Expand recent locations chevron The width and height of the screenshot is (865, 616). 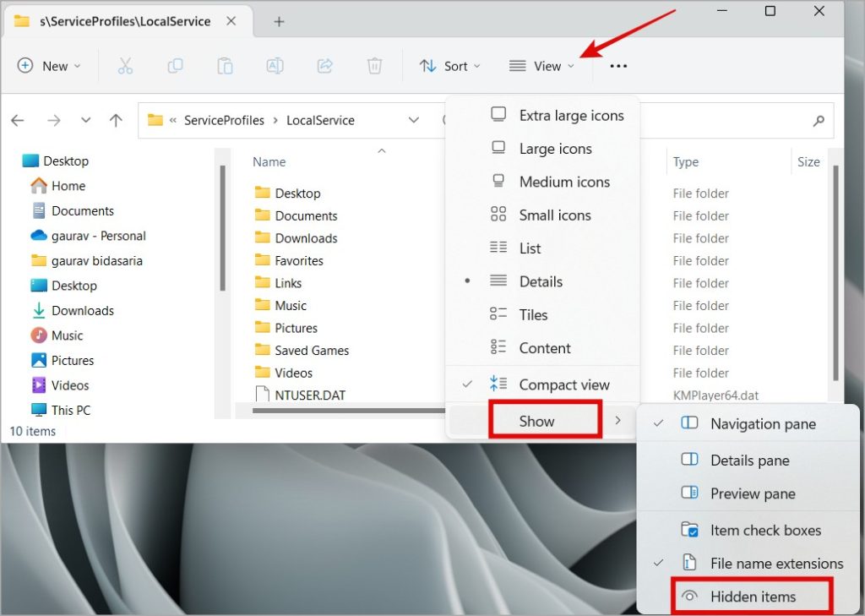click(x=85, y=120)
